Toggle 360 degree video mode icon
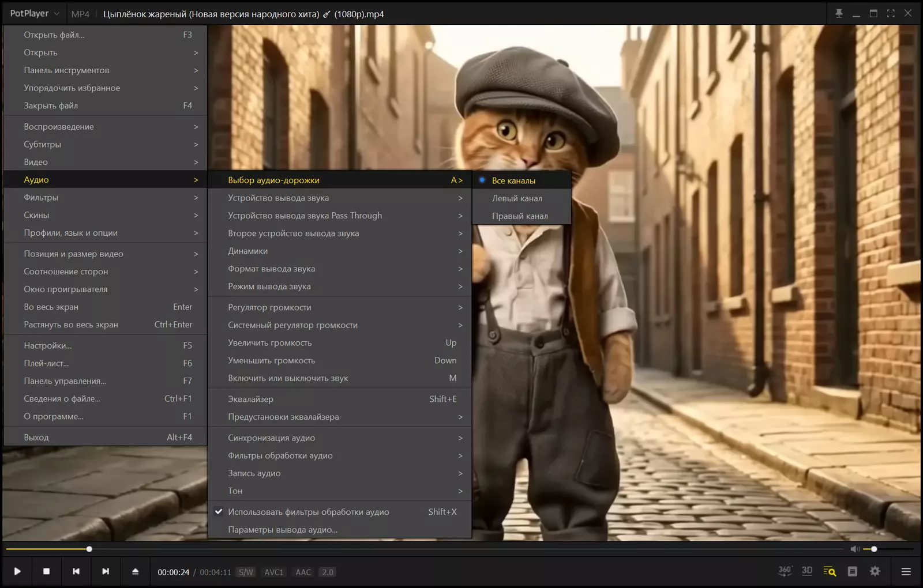The width and height of the screenshot is (923, 588). (785, 571)
